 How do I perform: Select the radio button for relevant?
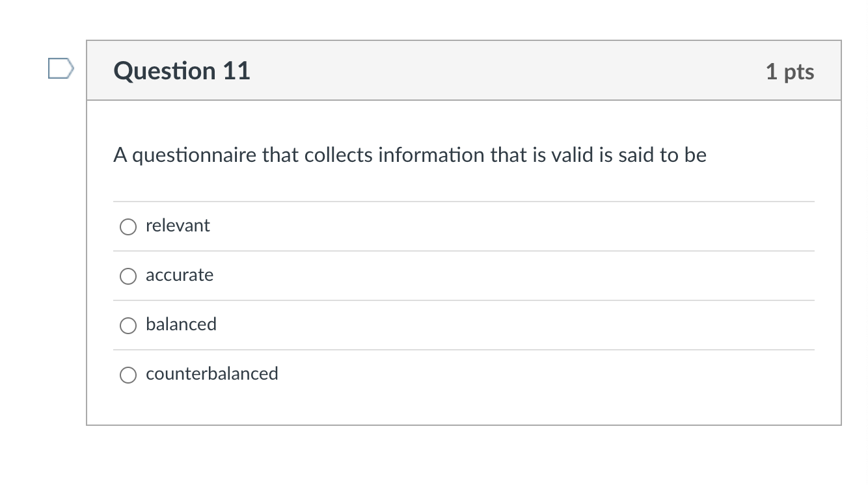tap(128, 227)
